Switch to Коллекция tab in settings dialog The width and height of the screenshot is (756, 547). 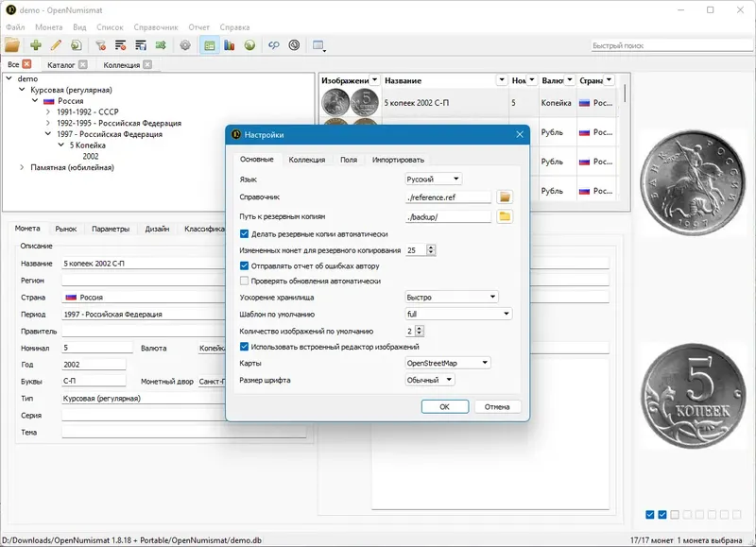(x=306, y=160)
